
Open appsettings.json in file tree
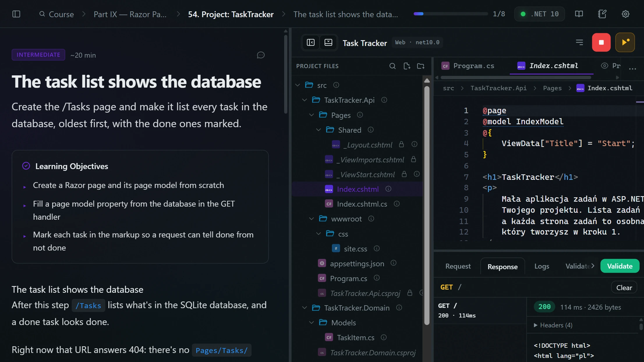pyautogui.click(x=357, y=264)
